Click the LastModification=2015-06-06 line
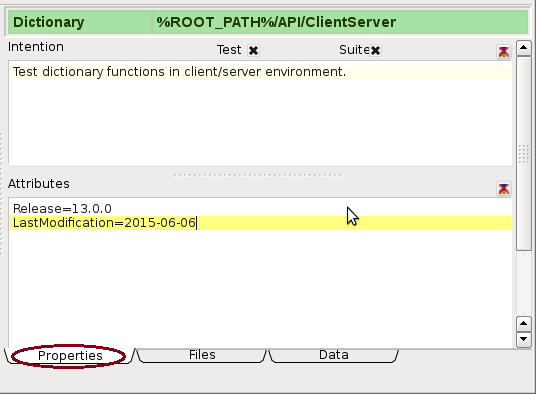The image size is (536, 394). pos(260,223)
